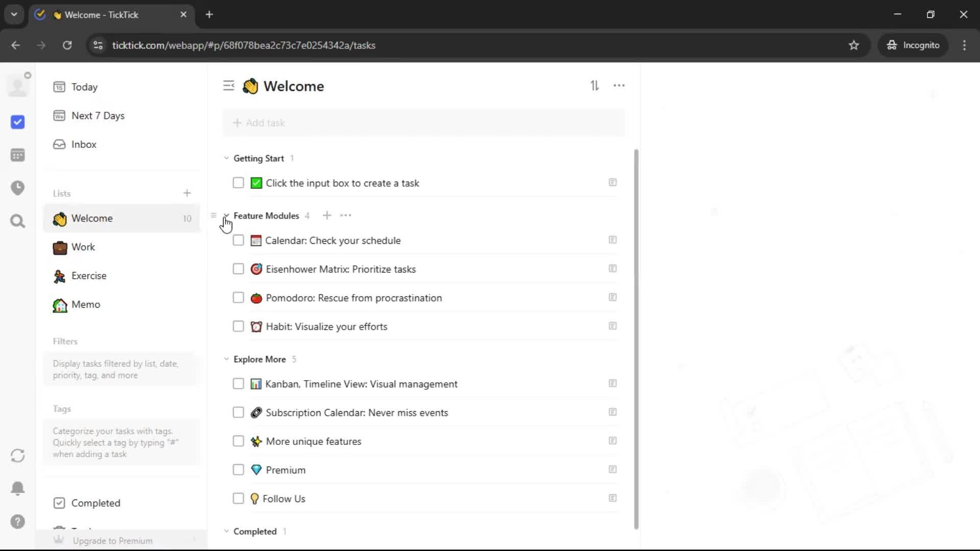Collapse the Getting Start section

(226, 158)
